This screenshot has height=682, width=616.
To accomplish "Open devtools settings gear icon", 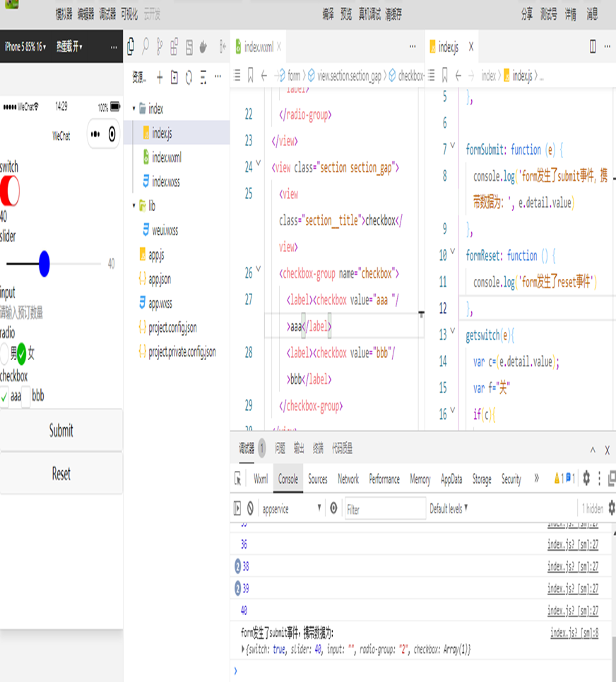I will (x=586, y=478).
